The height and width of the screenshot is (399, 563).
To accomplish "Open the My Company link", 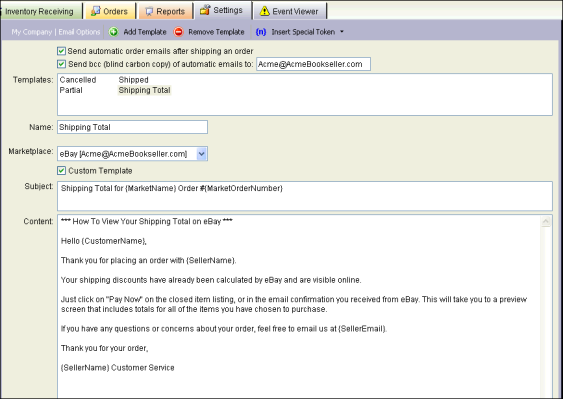I will click(x=32, y=32).
